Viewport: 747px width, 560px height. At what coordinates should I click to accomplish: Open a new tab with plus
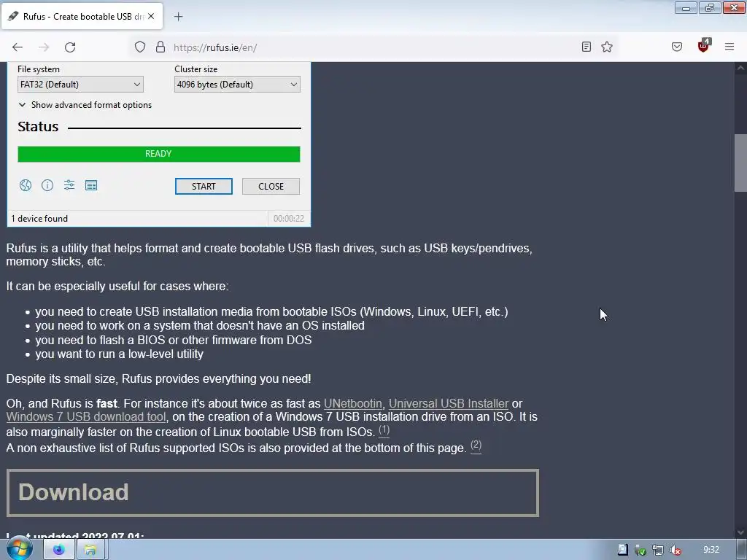click(x=178, y=17)
